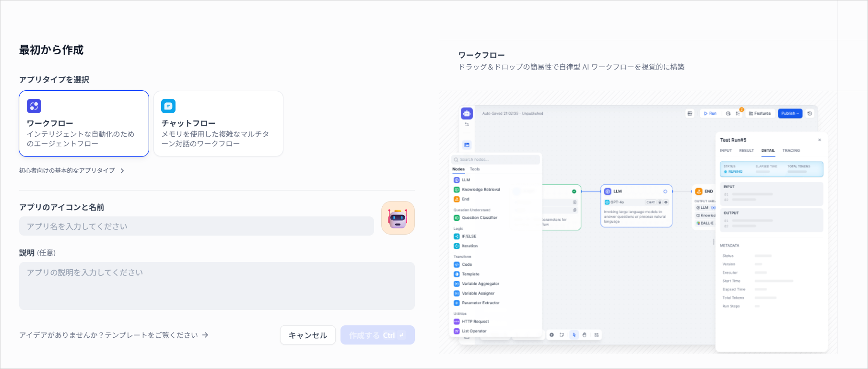Viewport: 868px width, 369px height.
Task: Select the チャットフロー app type card
Action: [218, 123]
